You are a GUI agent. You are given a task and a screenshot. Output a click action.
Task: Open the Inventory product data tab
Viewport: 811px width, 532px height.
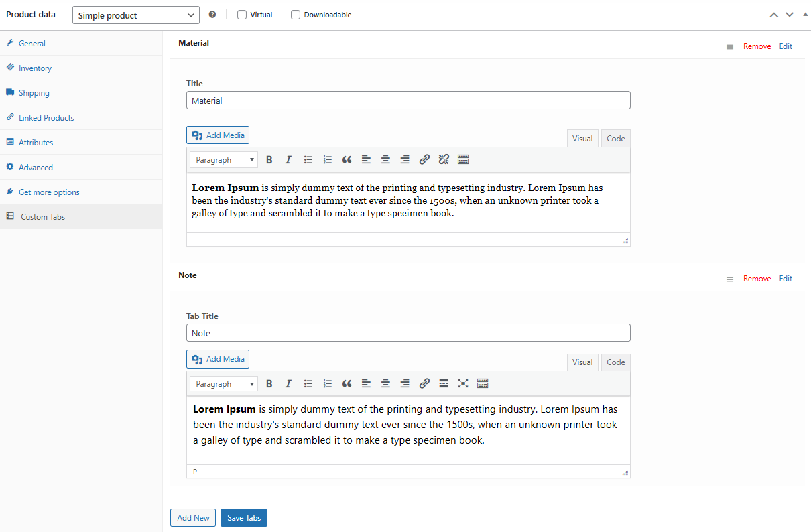(x=35, y=68)
